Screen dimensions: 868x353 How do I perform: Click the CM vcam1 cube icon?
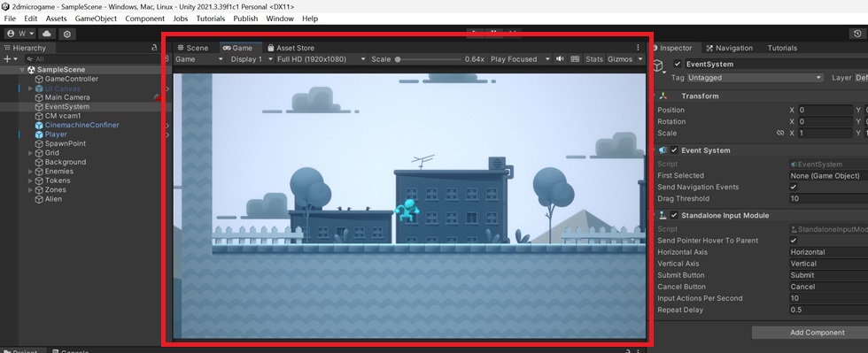(39, 116)
